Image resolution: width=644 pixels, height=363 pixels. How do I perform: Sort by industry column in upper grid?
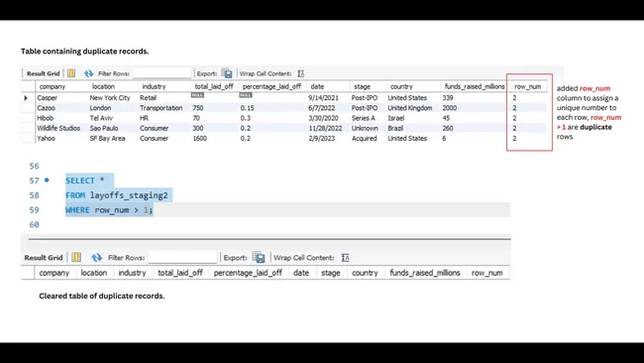(x=154, y=86)
